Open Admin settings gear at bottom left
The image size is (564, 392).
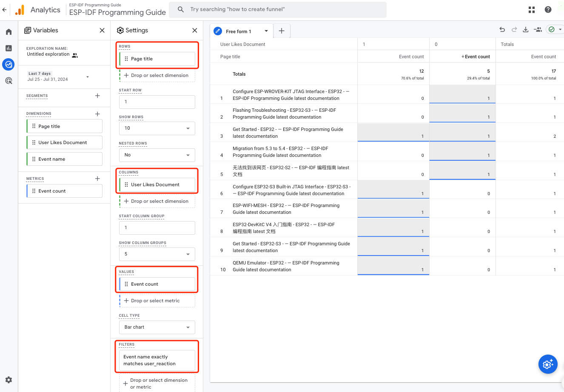9,380
